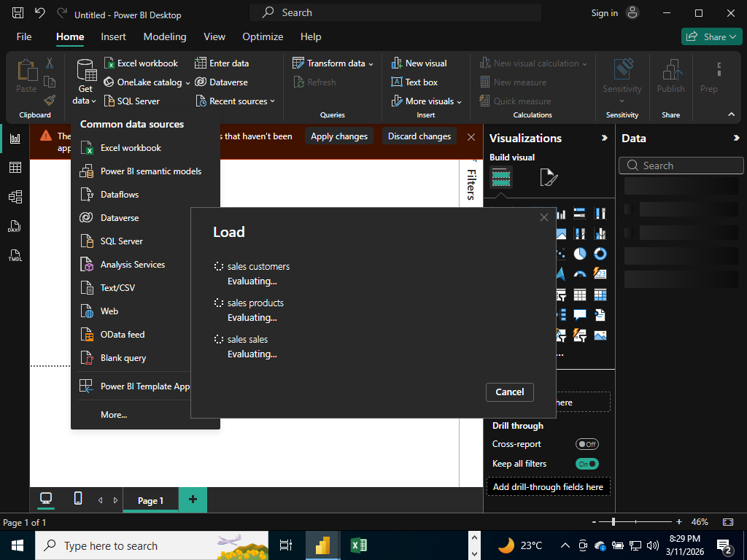Switch to Format visual pane icon
Viewport: 747px width, 560px height.
[549, 178]
